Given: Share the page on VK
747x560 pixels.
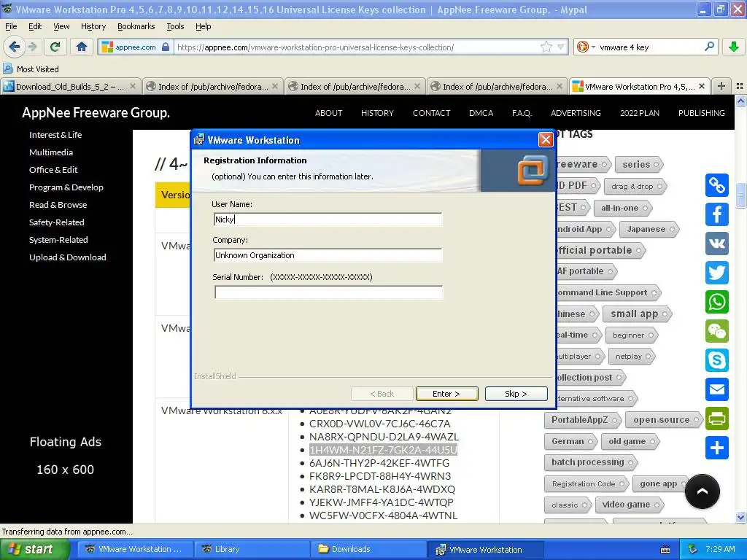Looking at the screenshot, I should (x=716, y=244).
